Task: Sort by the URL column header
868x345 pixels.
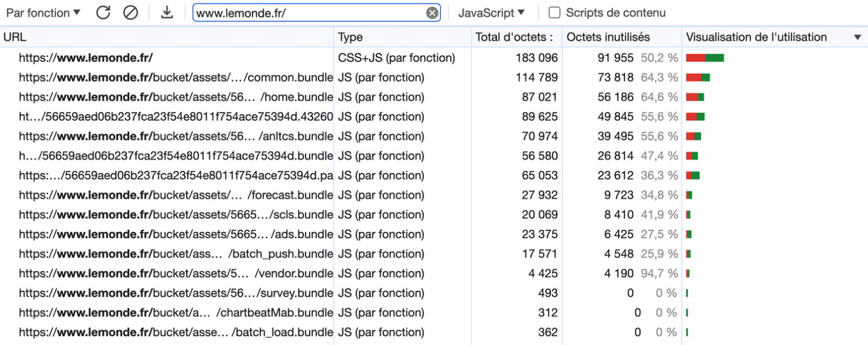Action: tap(167, 37)
